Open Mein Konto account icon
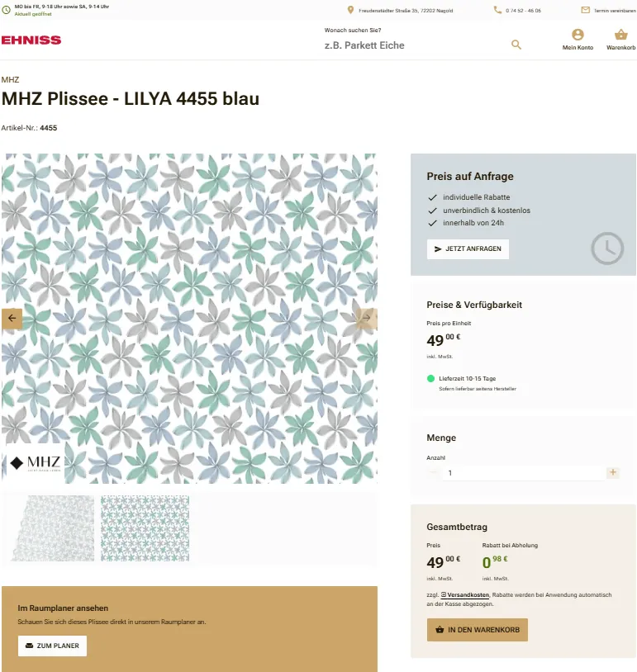The width and height of the screenshot is (637, 672). click(x=578, y=35)
